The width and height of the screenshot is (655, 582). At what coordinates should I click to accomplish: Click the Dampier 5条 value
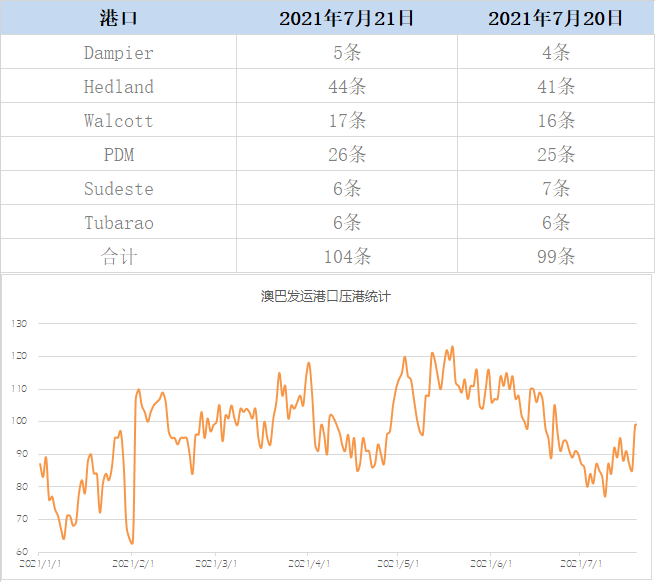(x=347, y=53)
